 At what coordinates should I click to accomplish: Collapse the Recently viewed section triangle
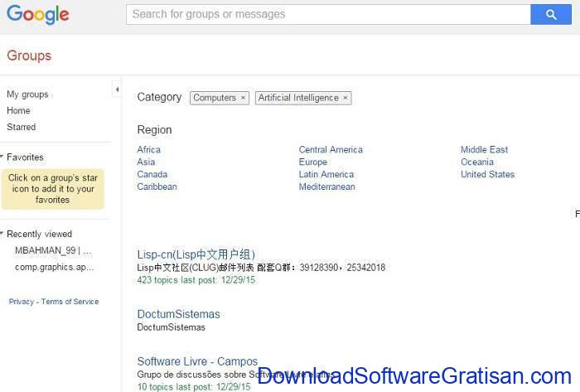[x=2, y=234]
